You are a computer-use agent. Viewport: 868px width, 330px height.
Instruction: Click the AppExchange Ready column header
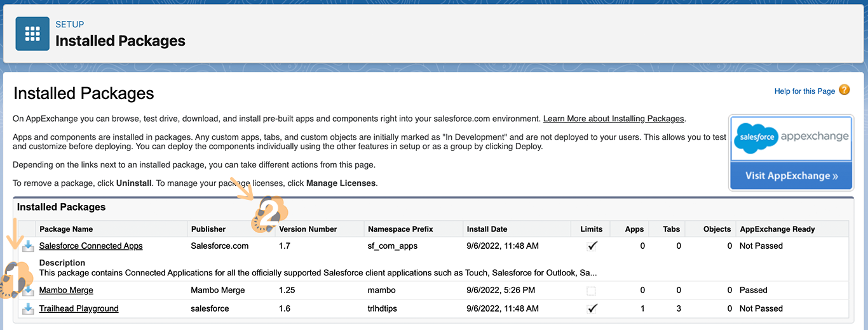[x=777, y=229]
